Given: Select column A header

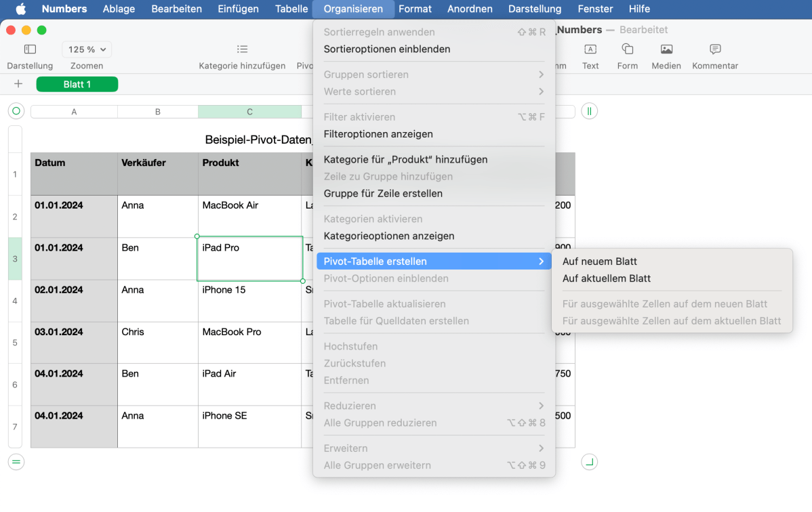Looking at the screenshot, I should coord(74,112).
